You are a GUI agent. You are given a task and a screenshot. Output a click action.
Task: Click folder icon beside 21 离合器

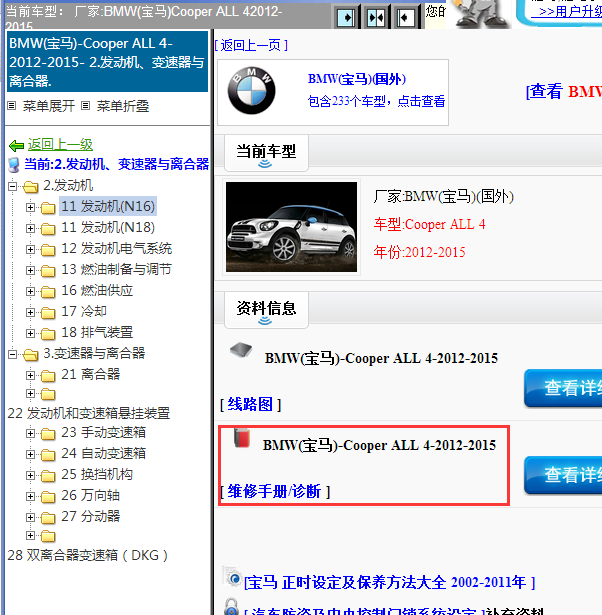[x=48, y=376]
